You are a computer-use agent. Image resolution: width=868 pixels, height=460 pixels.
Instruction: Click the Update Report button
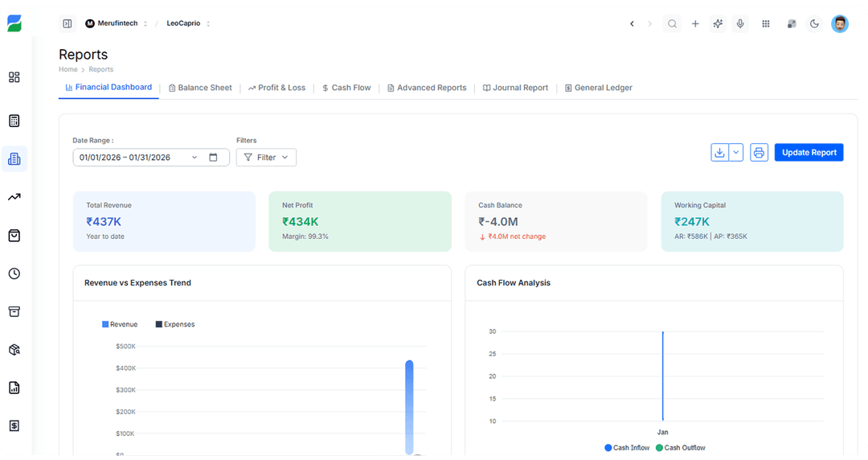809,153
